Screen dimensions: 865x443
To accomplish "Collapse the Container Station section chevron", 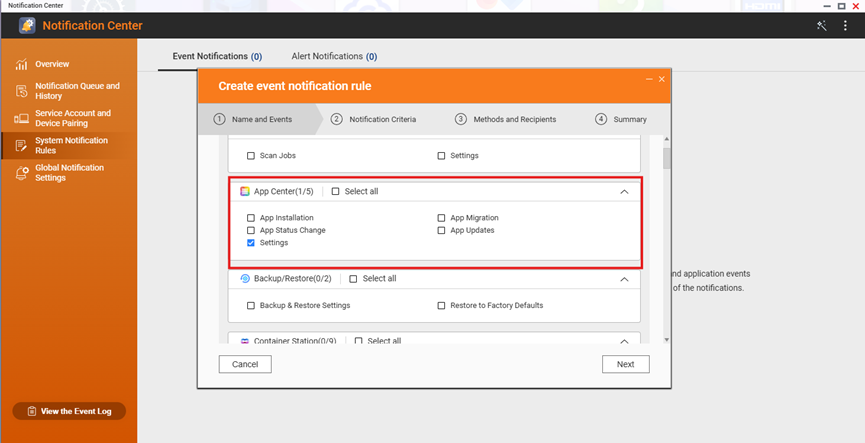I will 624,341.
